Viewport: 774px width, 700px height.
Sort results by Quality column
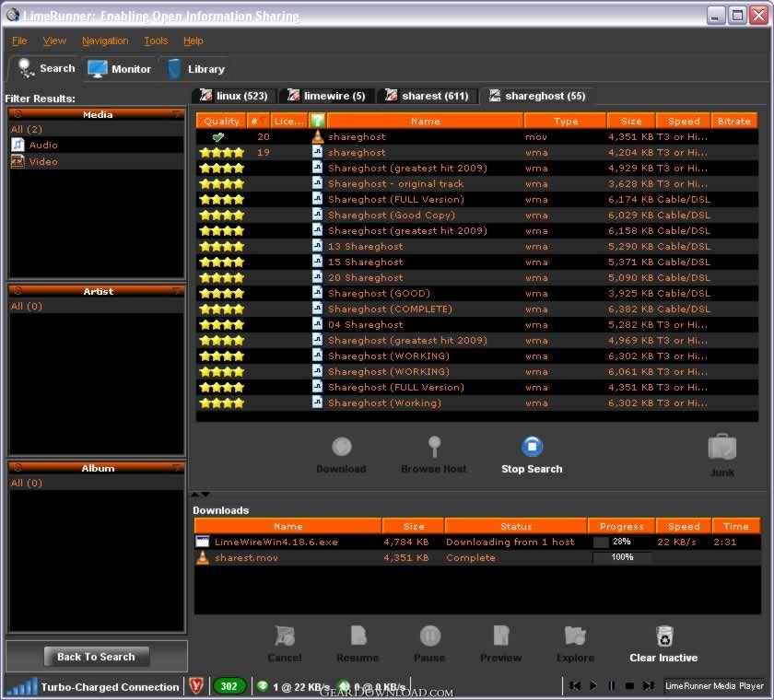tap(221, 121)
